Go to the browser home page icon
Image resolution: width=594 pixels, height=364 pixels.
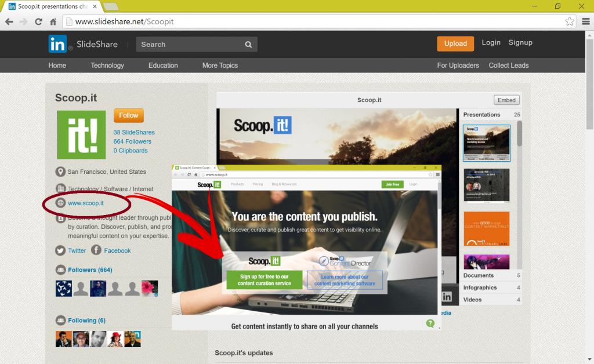[53, 21]
